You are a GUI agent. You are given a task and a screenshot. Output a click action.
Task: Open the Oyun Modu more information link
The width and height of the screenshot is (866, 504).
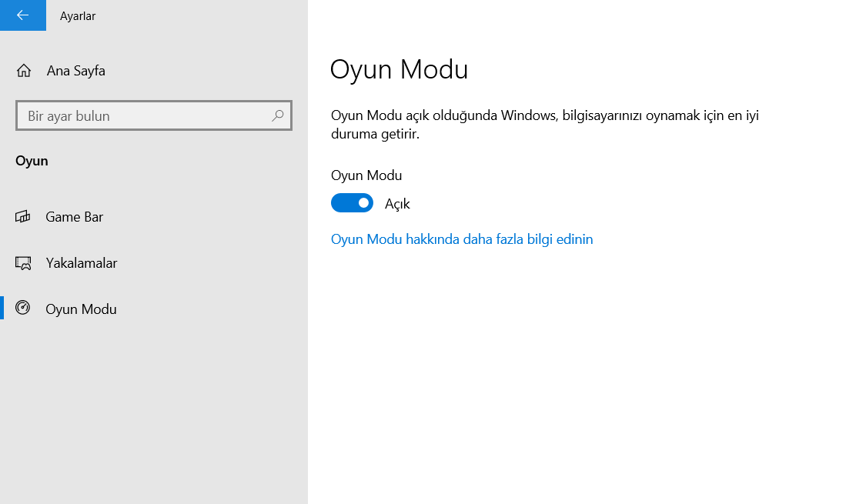coord(462,239)
